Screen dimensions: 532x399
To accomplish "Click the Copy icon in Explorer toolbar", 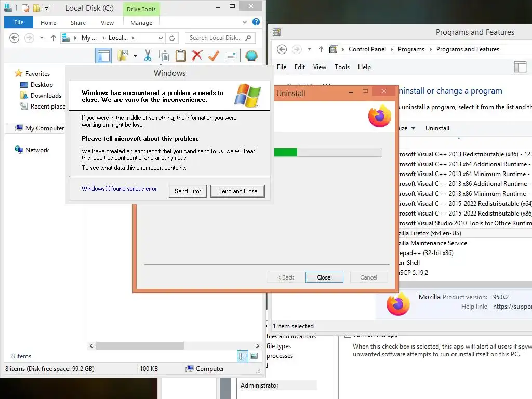I will [x=164, y=56].
